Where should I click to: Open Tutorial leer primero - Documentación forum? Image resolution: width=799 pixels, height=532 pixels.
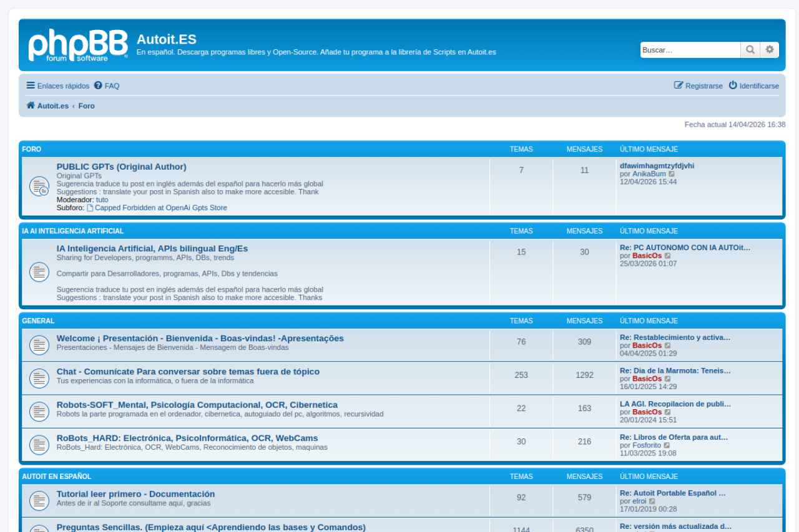[x=135, y=494]
